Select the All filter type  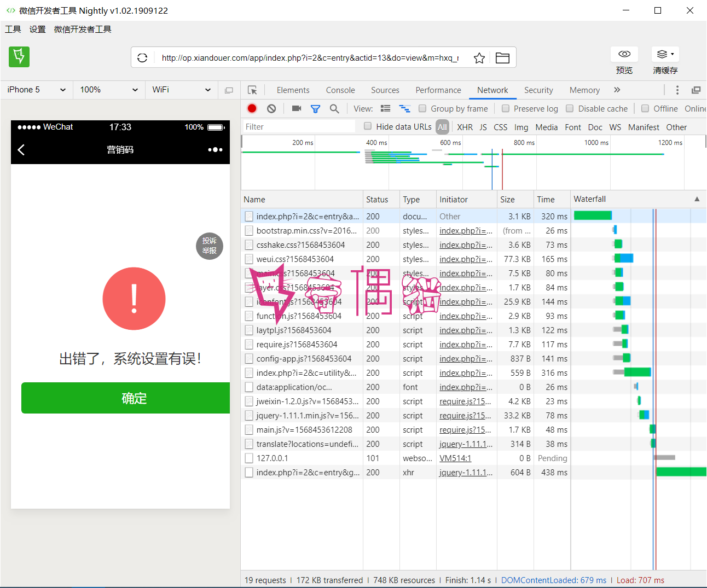442,127
